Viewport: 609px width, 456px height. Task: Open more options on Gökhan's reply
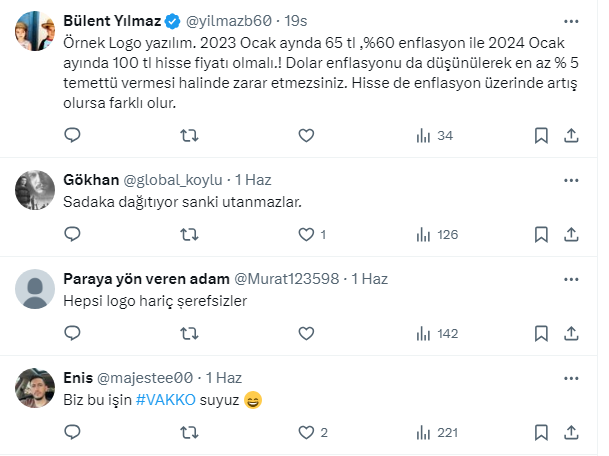pos(571,180)
